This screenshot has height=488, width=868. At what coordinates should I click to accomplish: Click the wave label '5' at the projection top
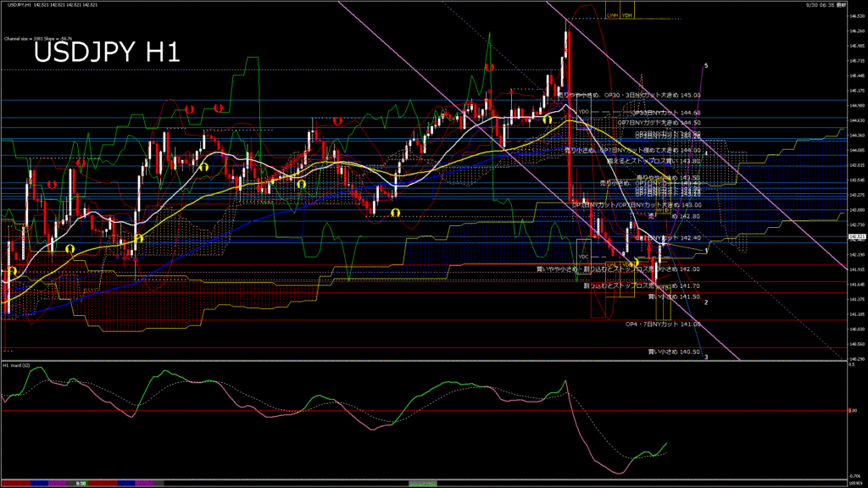tap(707, 65)
